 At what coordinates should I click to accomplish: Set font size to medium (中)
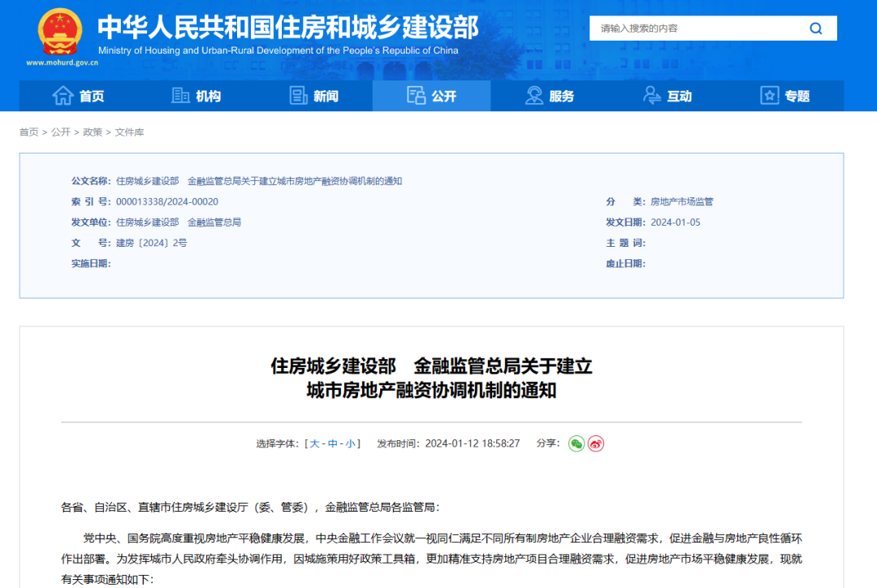[x=332, y=443]
